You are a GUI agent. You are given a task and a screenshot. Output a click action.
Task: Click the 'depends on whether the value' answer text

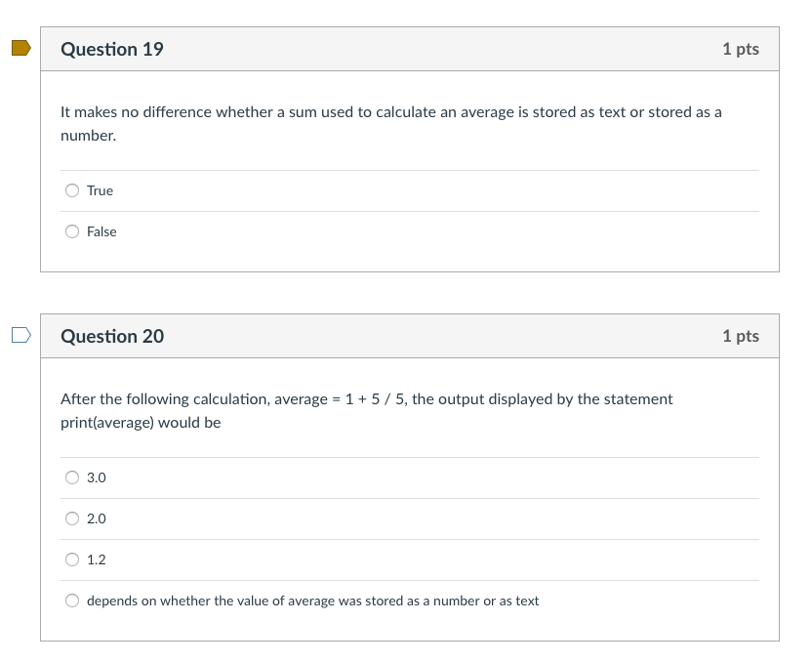click(x=312, y=601)
